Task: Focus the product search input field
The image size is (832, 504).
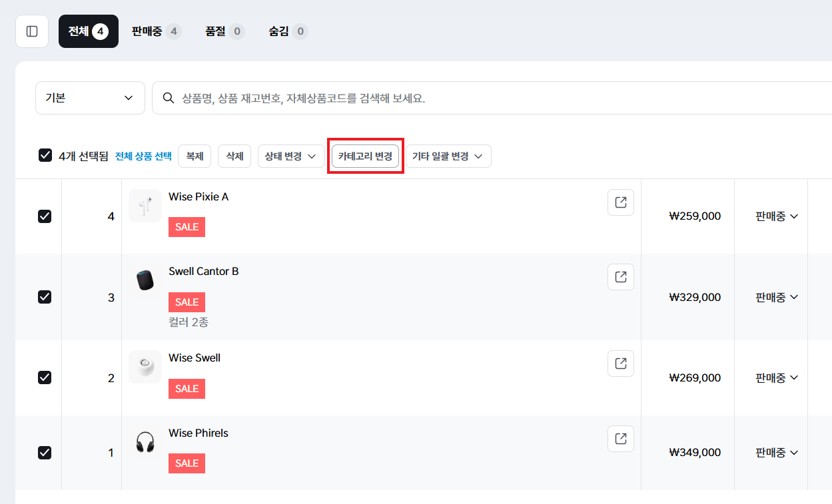Action: 492,98
